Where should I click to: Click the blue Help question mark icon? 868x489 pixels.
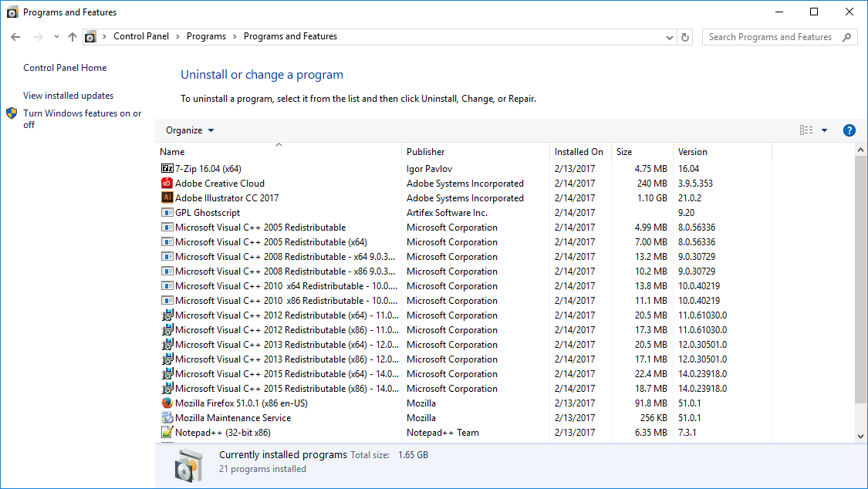click(849, 130)
